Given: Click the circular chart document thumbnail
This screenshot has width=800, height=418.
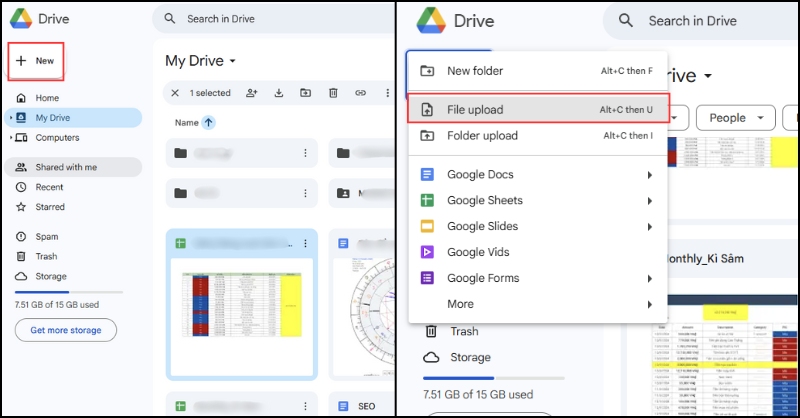Looking at the screenshot, I should tap(364, 316).
